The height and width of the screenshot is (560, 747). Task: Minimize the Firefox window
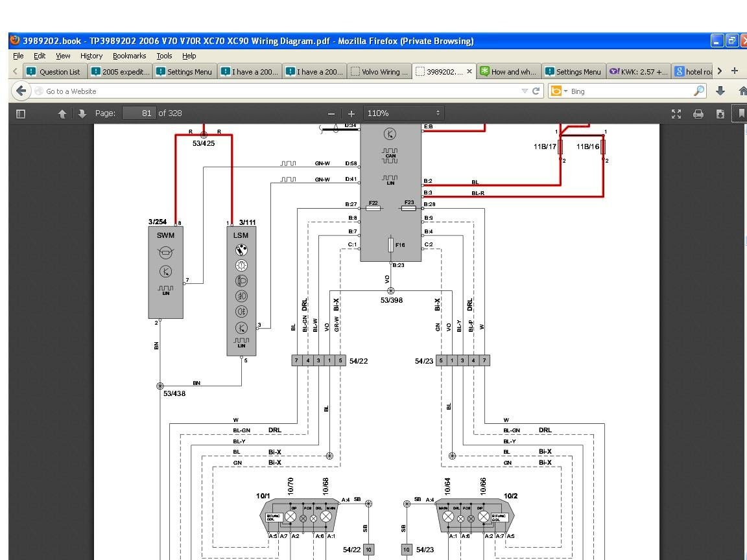pyautogui.click(x=717, y=41)
